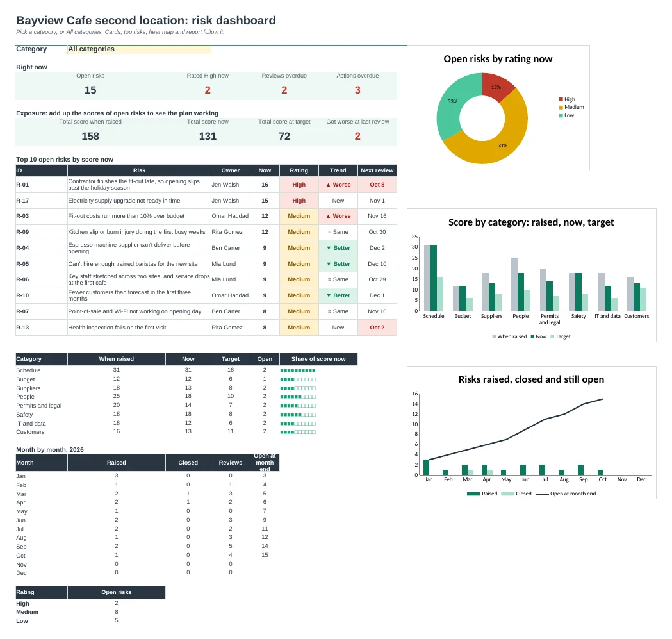Click the Trend column header
672x639 pixels.
point(338,170)
